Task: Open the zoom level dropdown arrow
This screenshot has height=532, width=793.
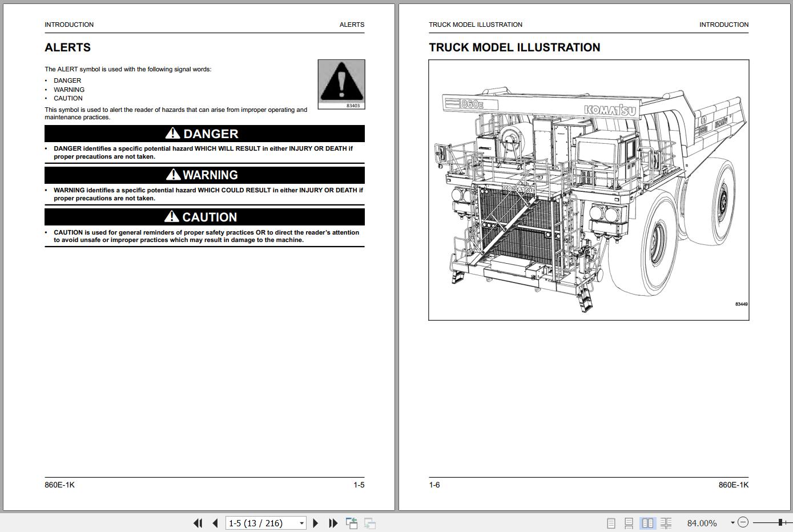Action: pos(732,523)
